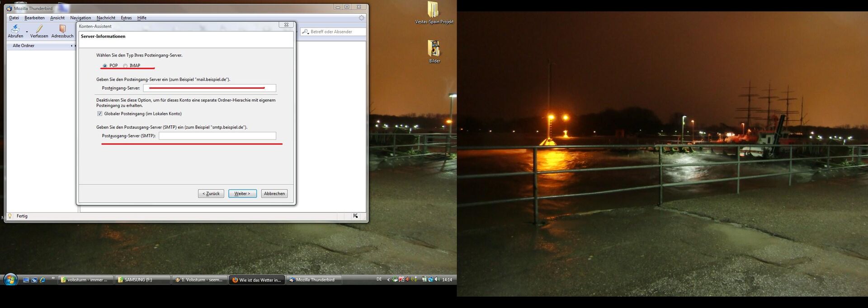The height and width of the screenshot is (308, 868).
Task: Open the Datei menu
Action: click(x=14, y=18)
